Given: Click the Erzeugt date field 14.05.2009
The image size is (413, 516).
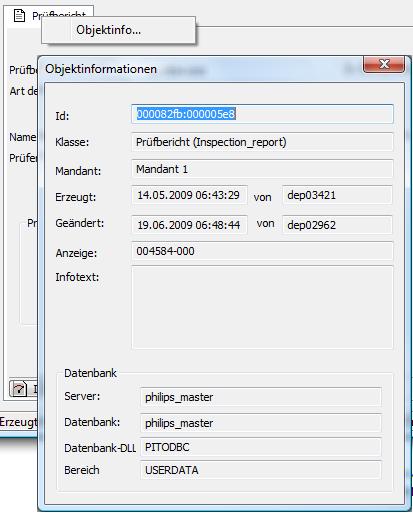Looking at the screenshot, I should (x=189, y=195).
